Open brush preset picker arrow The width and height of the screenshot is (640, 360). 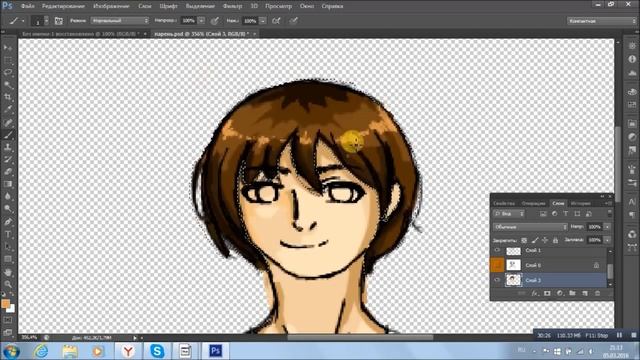[46, 21]
